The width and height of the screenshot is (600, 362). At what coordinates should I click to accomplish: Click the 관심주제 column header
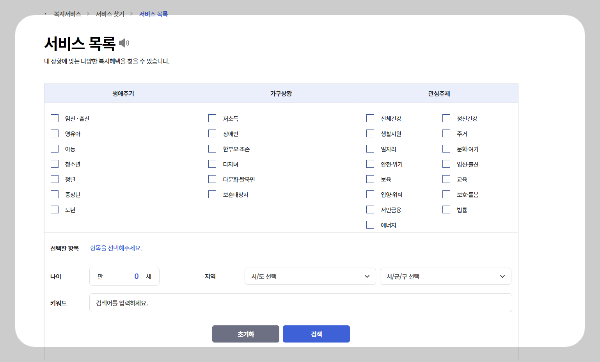click(x=439, y=93)
